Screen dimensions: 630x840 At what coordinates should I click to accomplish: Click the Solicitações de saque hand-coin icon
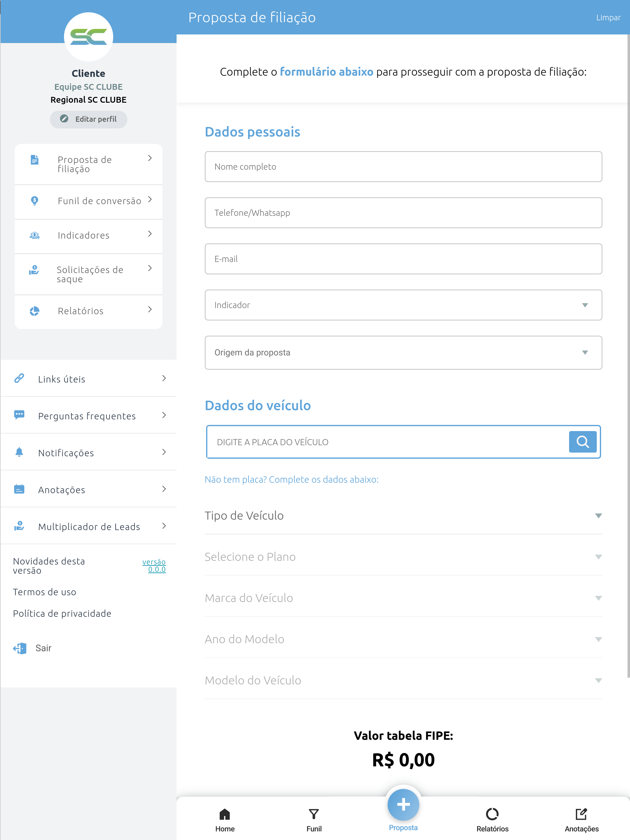tap(34, 270)
